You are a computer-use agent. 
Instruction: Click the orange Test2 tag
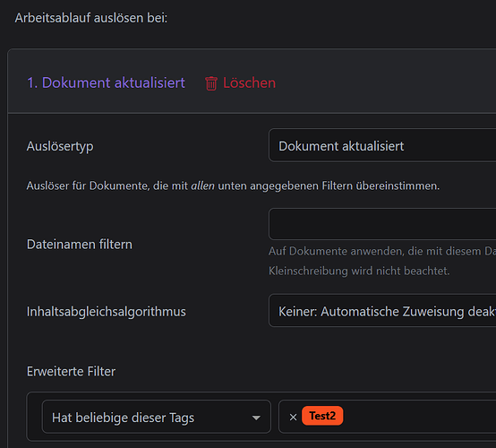point(322,416)
